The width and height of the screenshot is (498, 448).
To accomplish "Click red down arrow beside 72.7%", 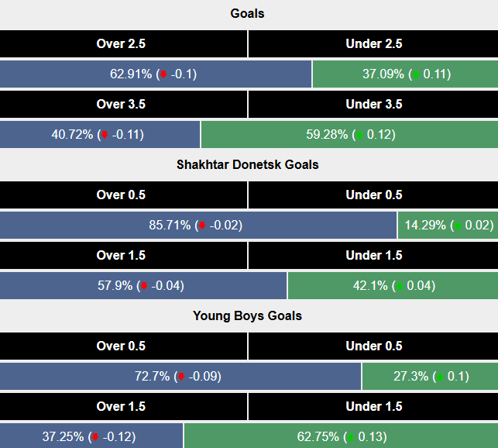I will (x=181, y=377).
